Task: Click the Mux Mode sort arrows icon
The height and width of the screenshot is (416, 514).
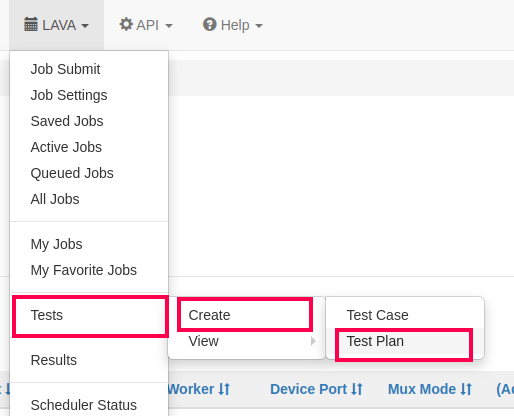Action: (x=466, y=389)
